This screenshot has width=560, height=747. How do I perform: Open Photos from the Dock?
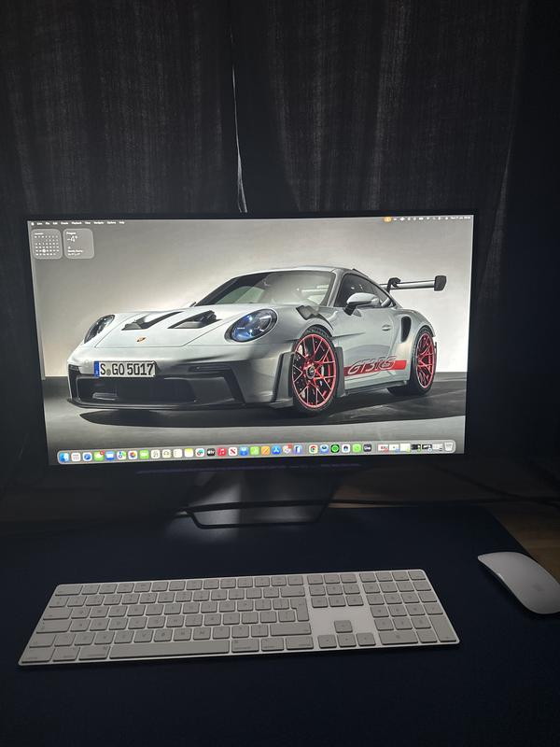coord(133,455)
